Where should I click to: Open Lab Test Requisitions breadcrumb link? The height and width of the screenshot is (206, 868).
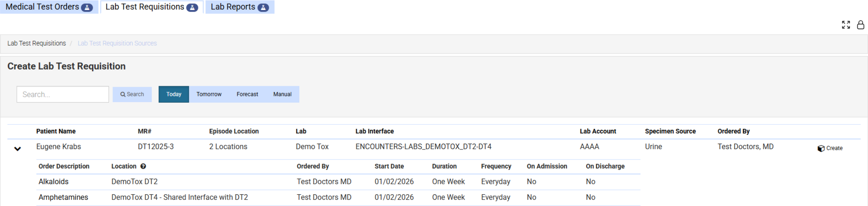point(37,43)
